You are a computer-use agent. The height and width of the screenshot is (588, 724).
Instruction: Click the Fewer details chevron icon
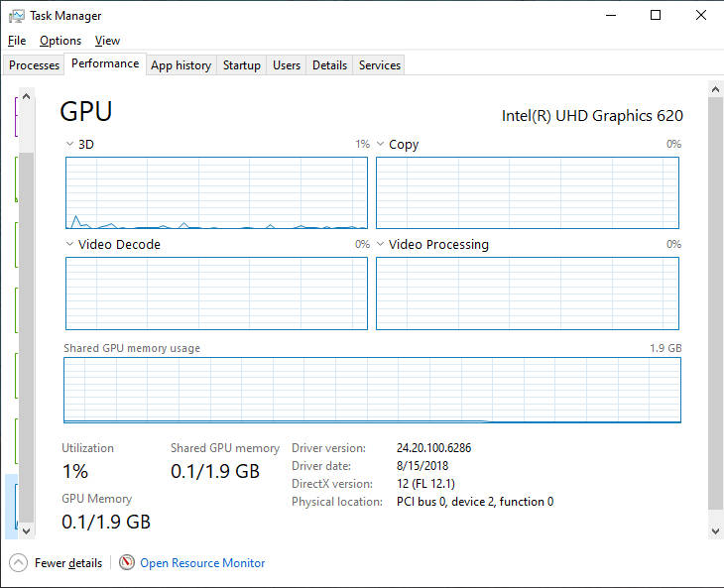tap(18, 562)
